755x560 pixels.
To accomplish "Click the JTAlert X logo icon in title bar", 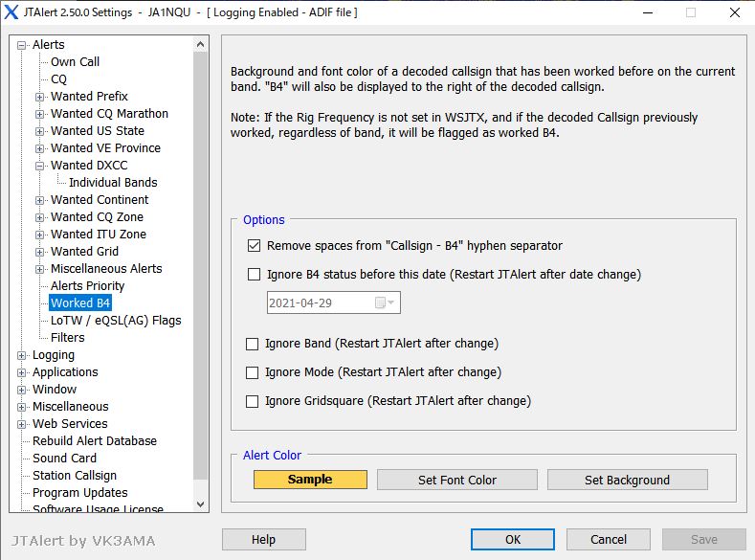I will tap(11, 12).
